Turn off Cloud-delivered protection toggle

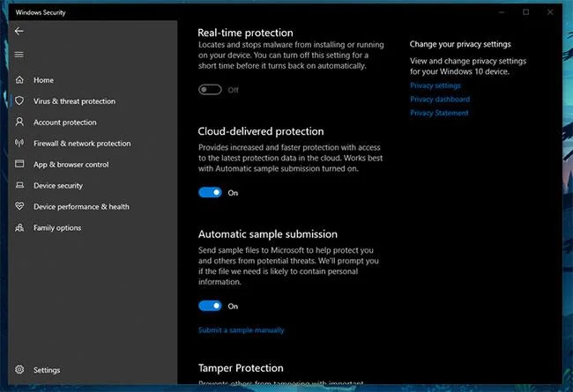210,193
